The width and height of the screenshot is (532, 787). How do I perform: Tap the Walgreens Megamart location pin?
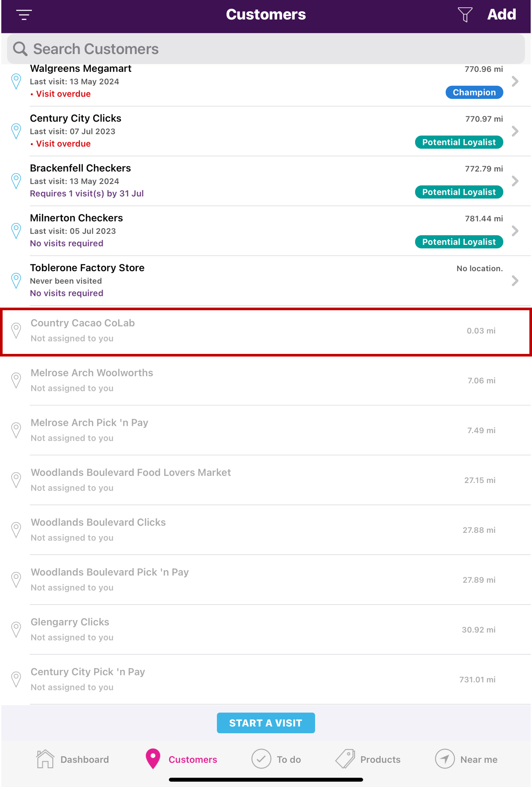16,81
